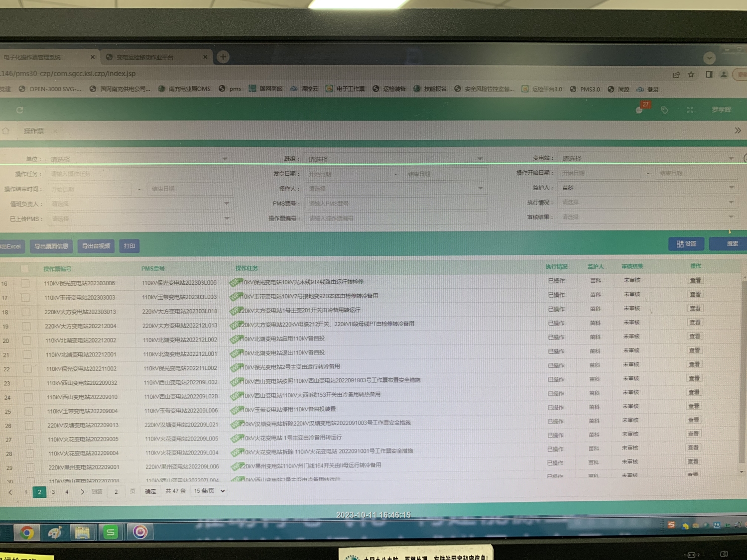The image size is (747, 560).
Task: Tick the checkbox for row 16
Action: [x=25, y=283]
